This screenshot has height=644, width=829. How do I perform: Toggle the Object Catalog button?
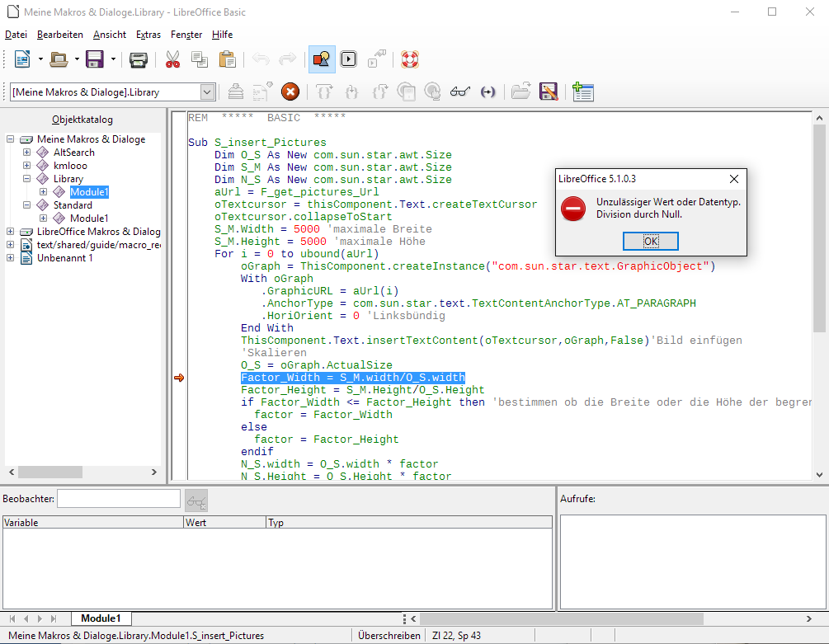pos(322,59)
